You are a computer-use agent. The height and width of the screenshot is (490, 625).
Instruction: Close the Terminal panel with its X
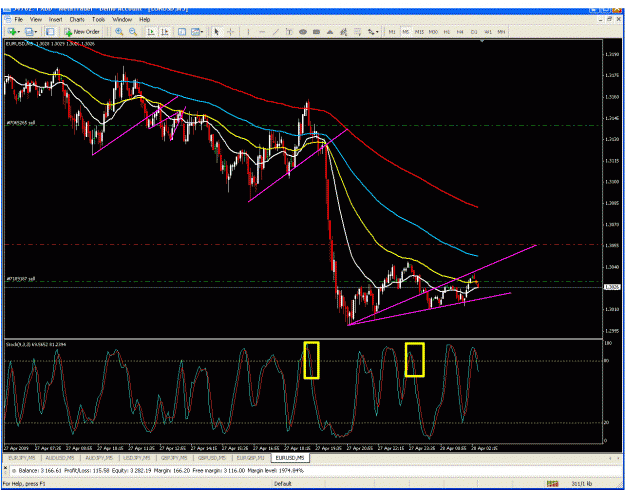(x=5, y=467)
